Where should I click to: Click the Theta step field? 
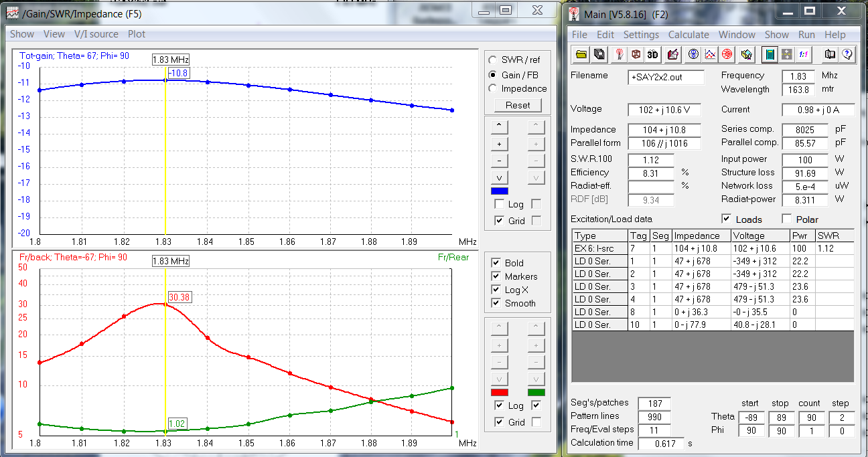[841, 418]
